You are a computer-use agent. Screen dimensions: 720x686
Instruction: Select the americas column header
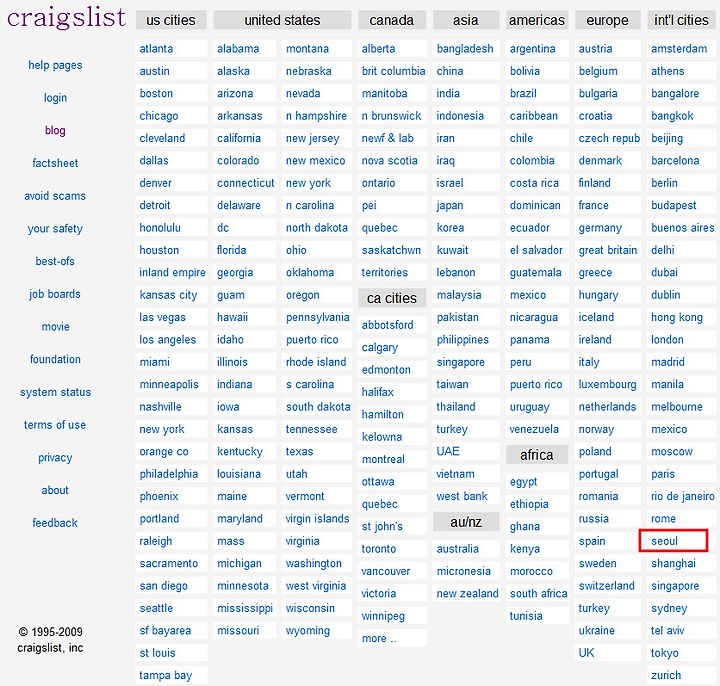tap(537, 20)
